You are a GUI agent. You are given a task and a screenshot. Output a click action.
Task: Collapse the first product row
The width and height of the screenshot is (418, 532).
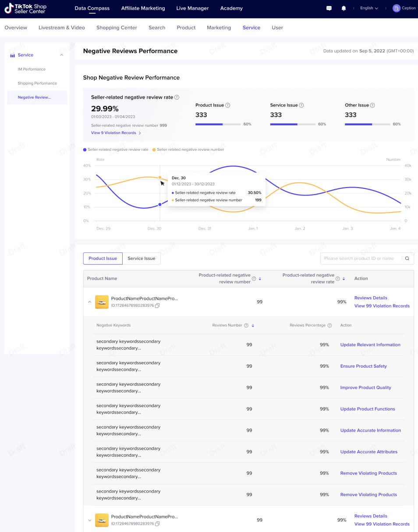point(90,302)
